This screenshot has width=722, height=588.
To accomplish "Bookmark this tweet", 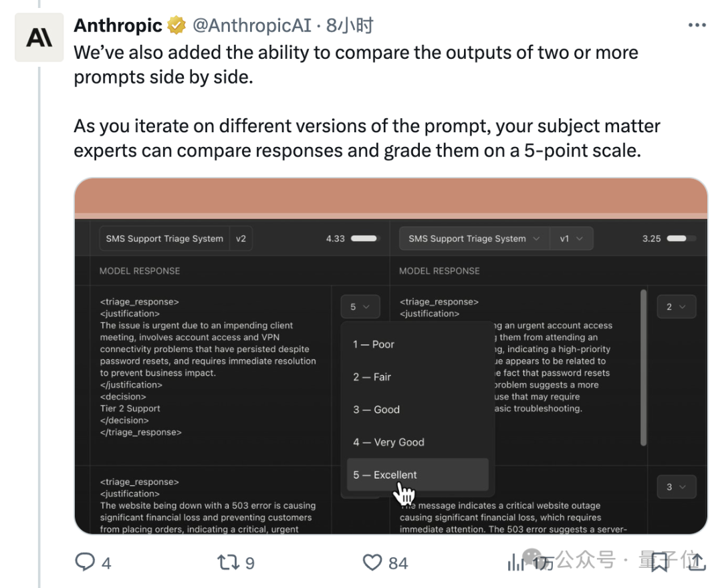I will (660, 562).
